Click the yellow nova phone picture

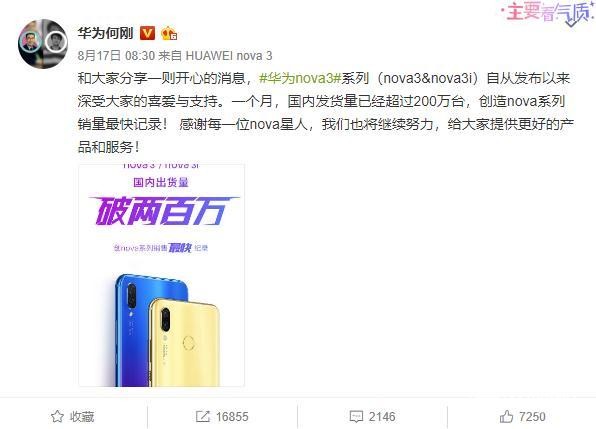point(185,342)
